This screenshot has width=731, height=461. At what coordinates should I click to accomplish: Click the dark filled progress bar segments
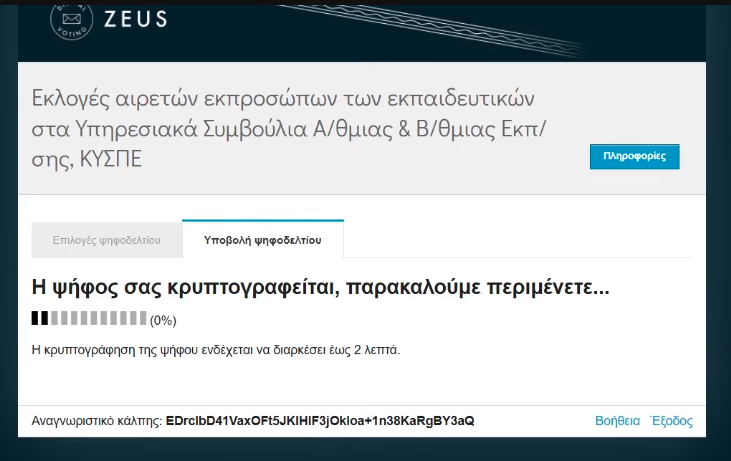pyautogui.click(x=40, y=319)
